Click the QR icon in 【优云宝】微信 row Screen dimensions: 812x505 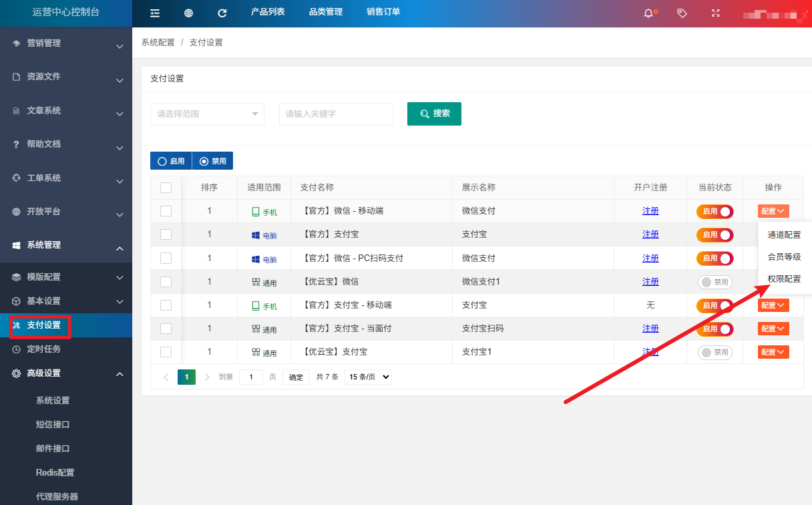[255, 283]
